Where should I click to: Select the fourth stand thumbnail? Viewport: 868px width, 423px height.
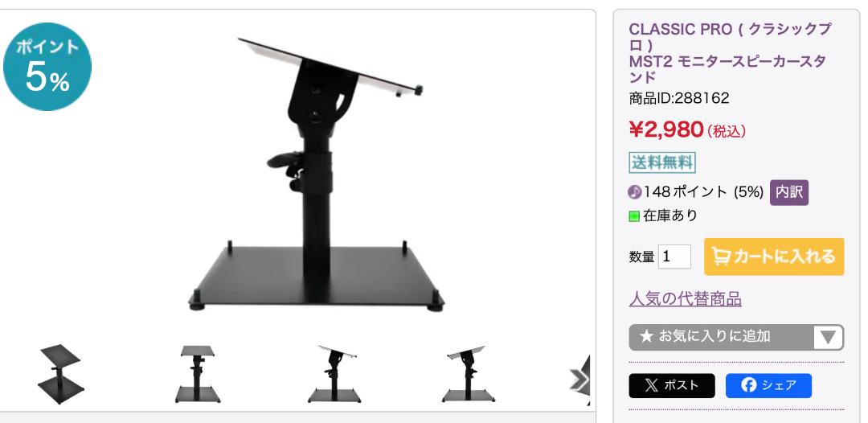click(469, 374)
